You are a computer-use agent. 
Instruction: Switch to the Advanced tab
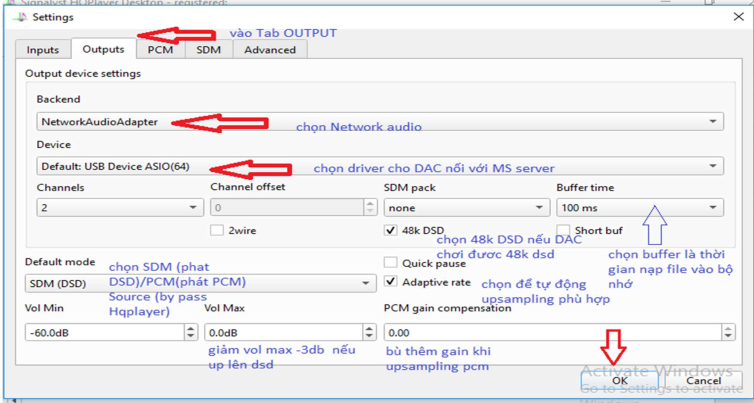270,50
